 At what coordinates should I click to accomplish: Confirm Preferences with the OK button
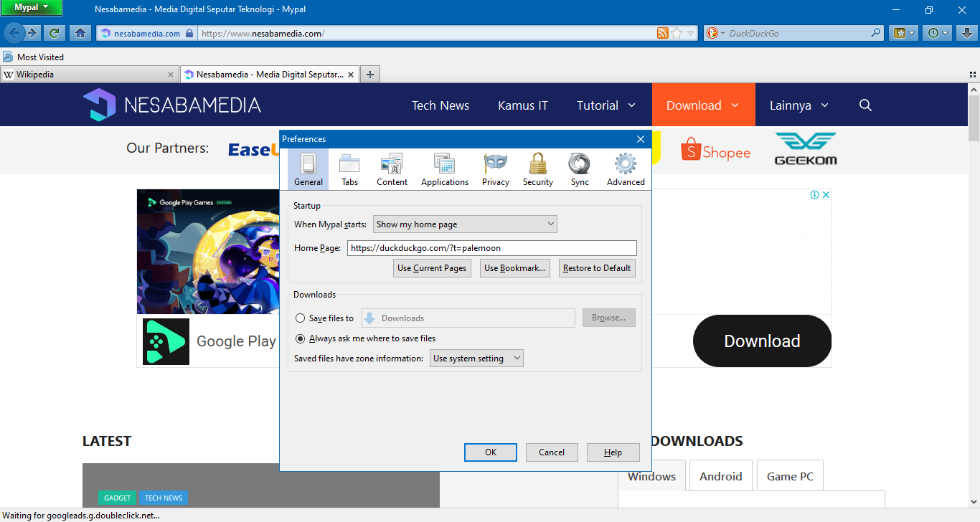pyautogui.click(x=491, y=452)
